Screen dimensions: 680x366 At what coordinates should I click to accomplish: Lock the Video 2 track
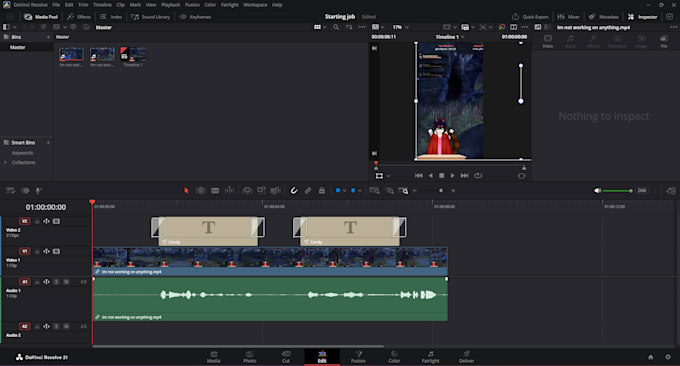coord(37,221)
